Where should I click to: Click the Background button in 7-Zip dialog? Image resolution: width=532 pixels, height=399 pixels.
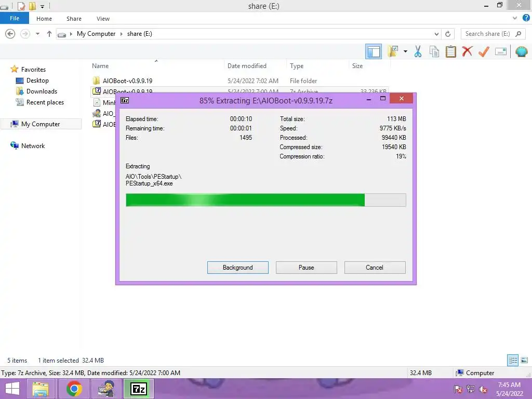(238, 268)
